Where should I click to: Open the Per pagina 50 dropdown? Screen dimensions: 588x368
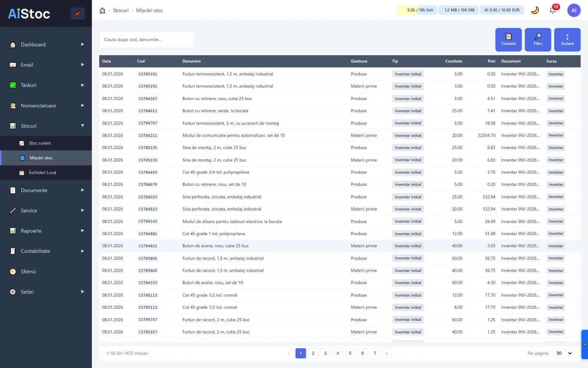[563, 353]
